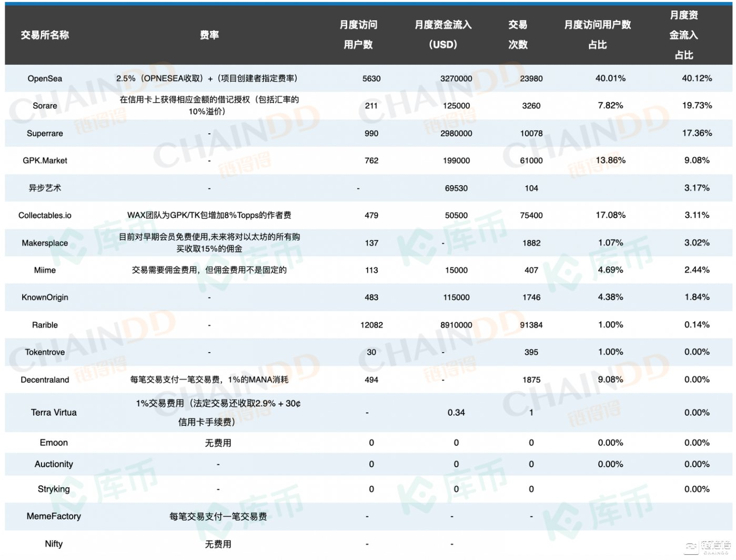The height and width of the screenshot is (560, 736).
Task: Select the Nifty name cell
Action: tap(54, 544)
